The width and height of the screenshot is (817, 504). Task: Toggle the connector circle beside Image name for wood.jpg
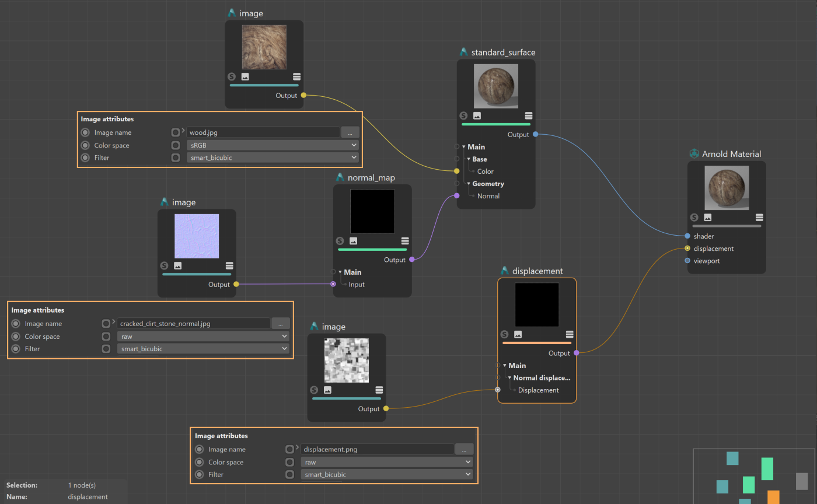pyautogui.click(x=176, y=132)
